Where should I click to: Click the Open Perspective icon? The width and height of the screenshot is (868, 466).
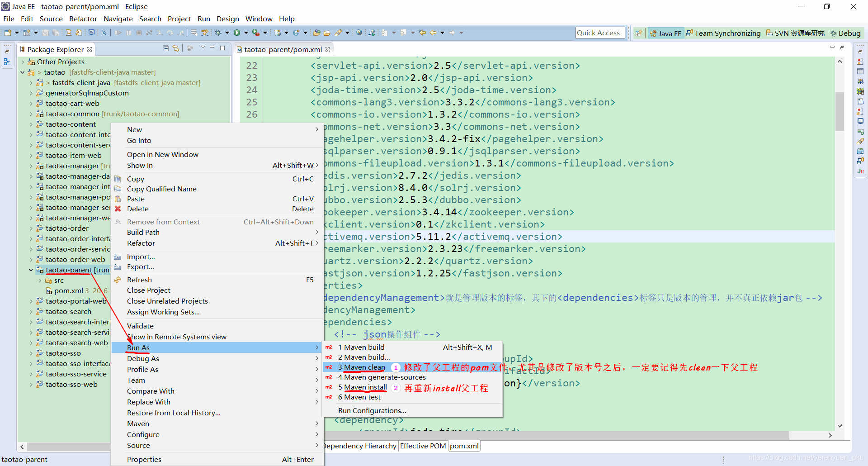tap(638, 33)
